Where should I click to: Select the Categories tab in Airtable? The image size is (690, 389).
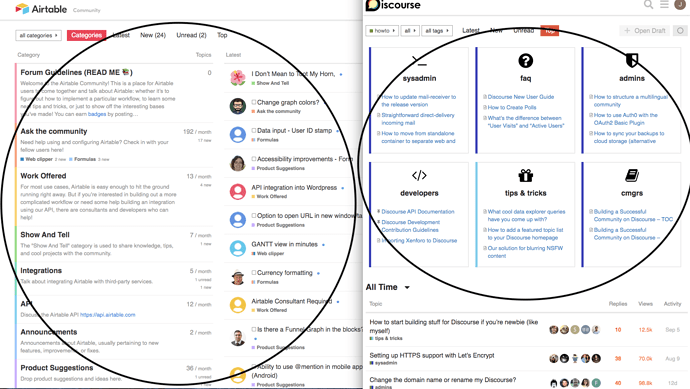(86, 35)
